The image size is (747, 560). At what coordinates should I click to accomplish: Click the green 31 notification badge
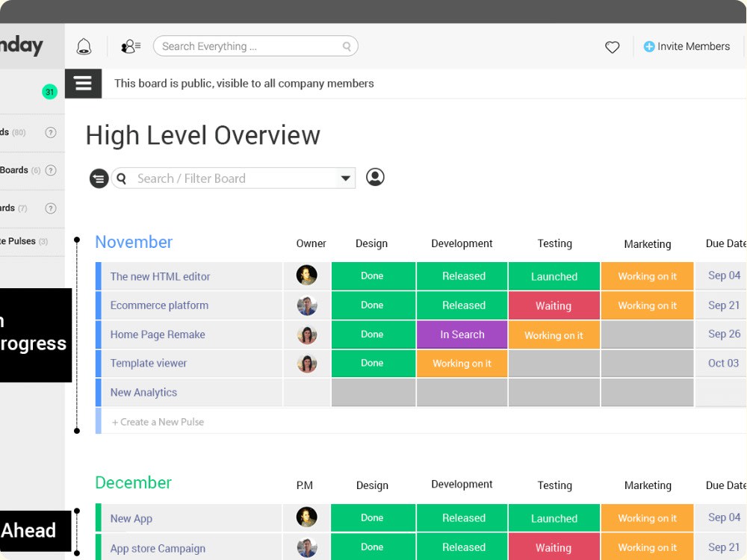(49, 91)
